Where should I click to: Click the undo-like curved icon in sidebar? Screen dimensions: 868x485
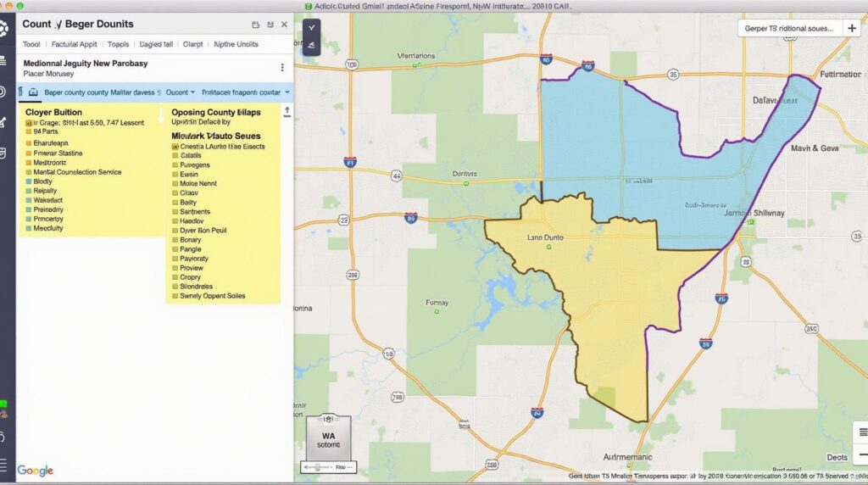pyautogui.click(x=3, y=438)
